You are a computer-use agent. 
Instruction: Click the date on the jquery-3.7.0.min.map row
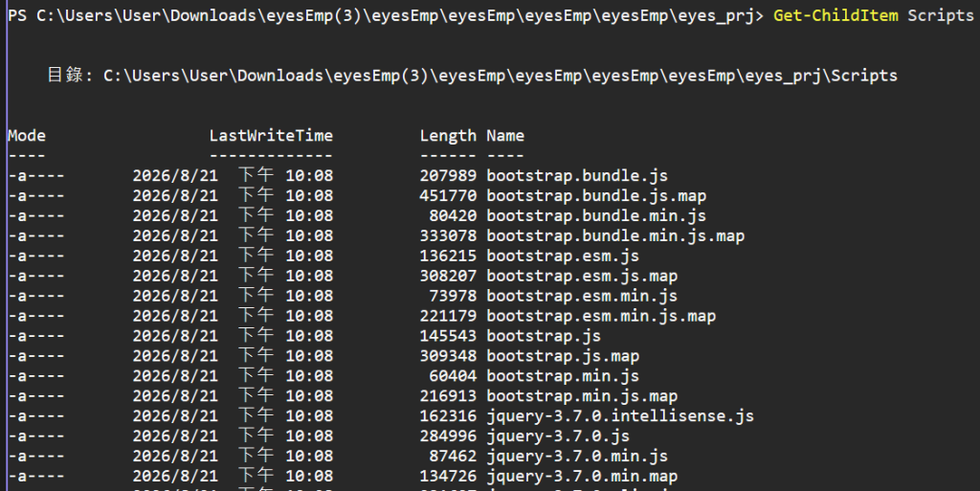[175, 476]
